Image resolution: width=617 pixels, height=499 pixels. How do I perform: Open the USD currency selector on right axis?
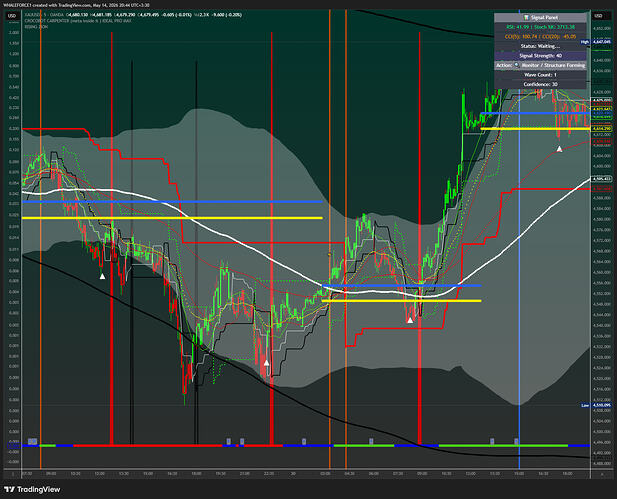(598, 16)
